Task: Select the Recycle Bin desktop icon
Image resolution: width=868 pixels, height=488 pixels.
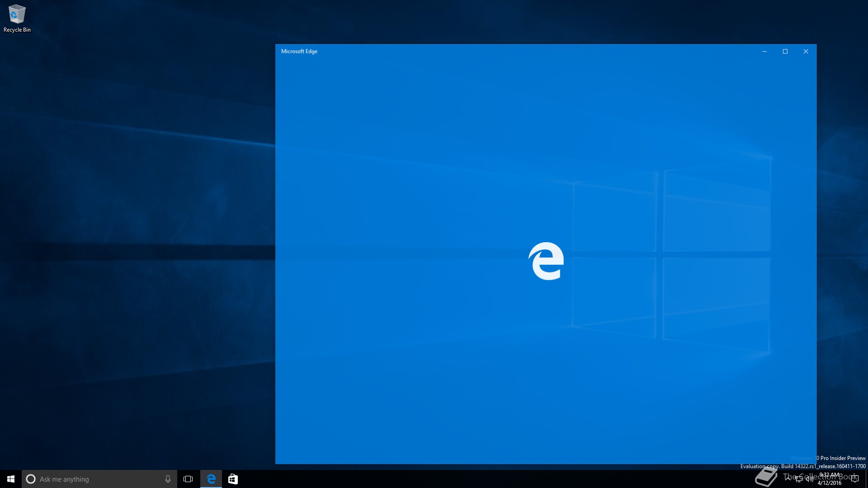Action: (x=17, y=14)
